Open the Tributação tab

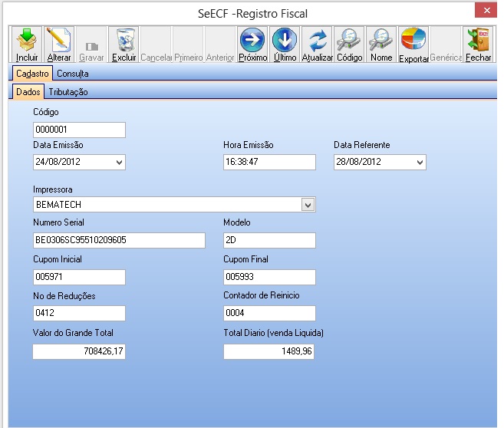68,92
